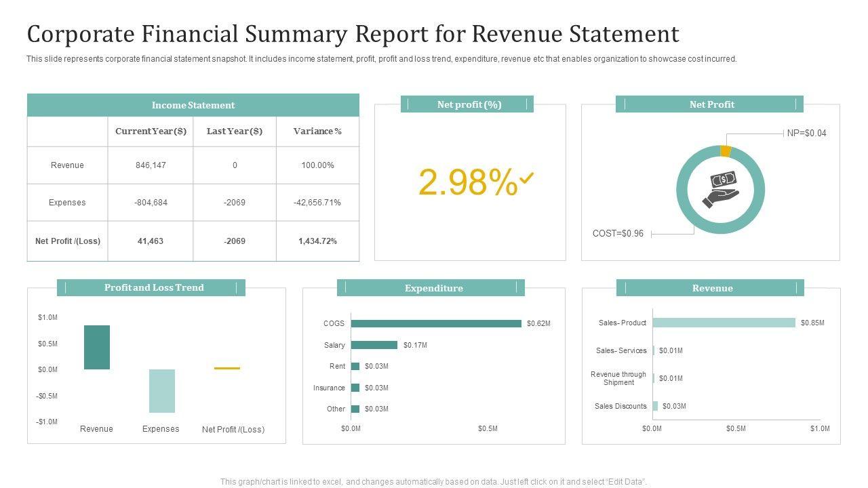Click the 'Sales- Services' category label
The width and height of the screenshot is (868, 488).
[621, 351]
